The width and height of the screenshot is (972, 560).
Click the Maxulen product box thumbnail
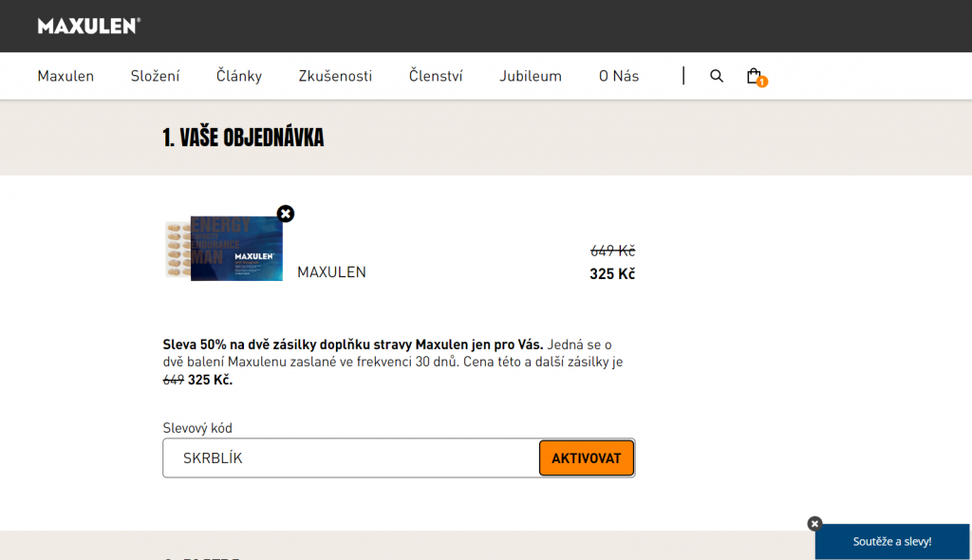[x=224, y=248]
